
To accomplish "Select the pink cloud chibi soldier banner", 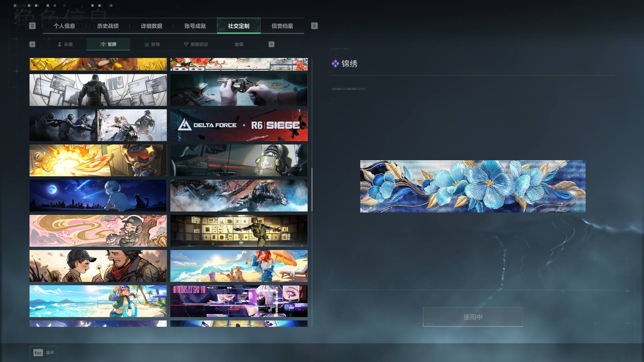I will [x=98, y=231].
